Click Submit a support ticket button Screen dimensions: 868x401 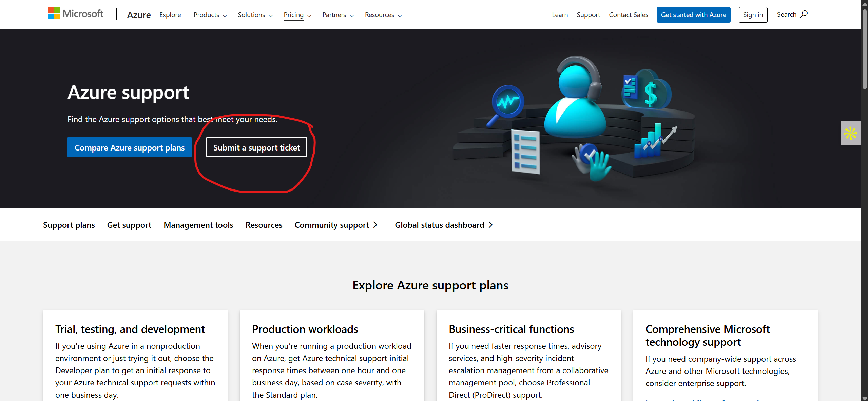(256, 147)
